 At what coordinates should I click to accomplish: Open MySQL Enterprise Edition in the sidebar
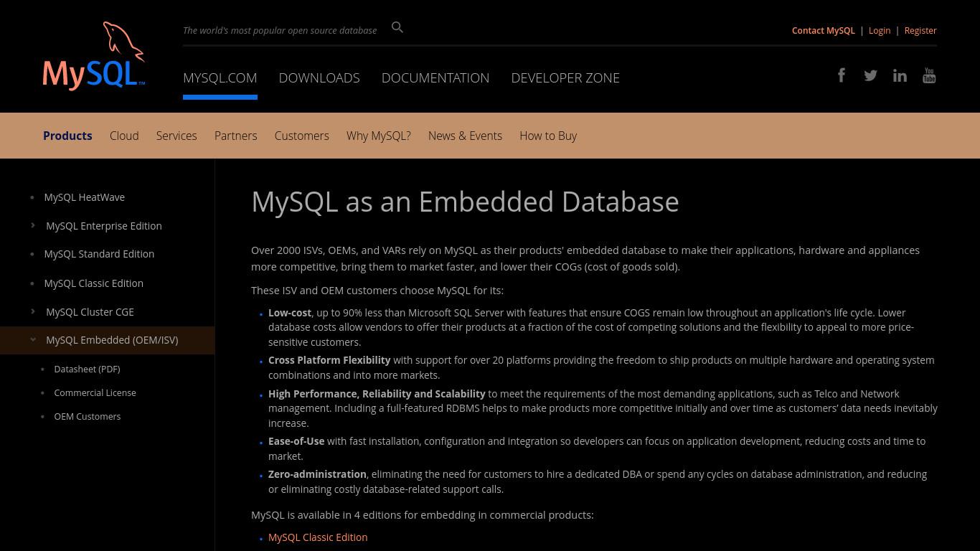coord(103,225)
